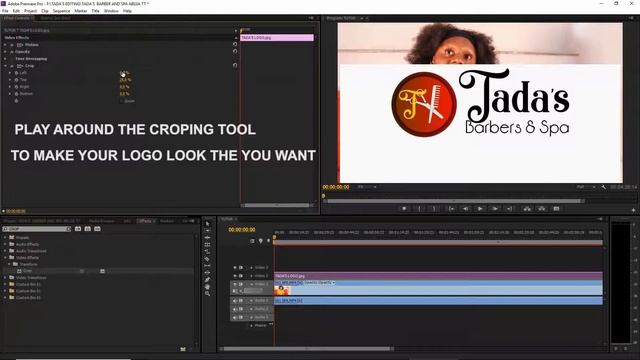Select the Rolling Edit tool
Viewport: 640px width, 360px height.
pos(207,244)
